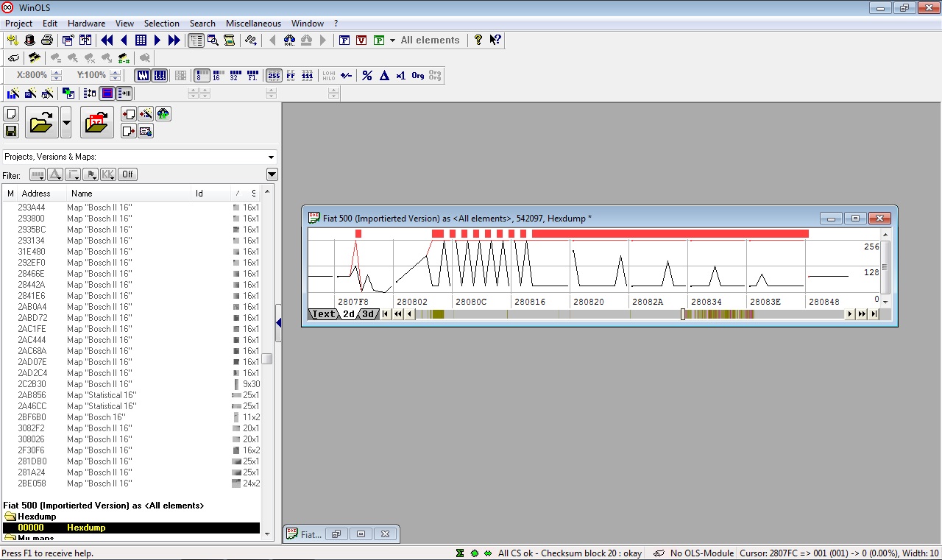This screenshot has height=560, width=942.
Task: Click the floppy disk save icon
Action: click(x=11, y=131)
